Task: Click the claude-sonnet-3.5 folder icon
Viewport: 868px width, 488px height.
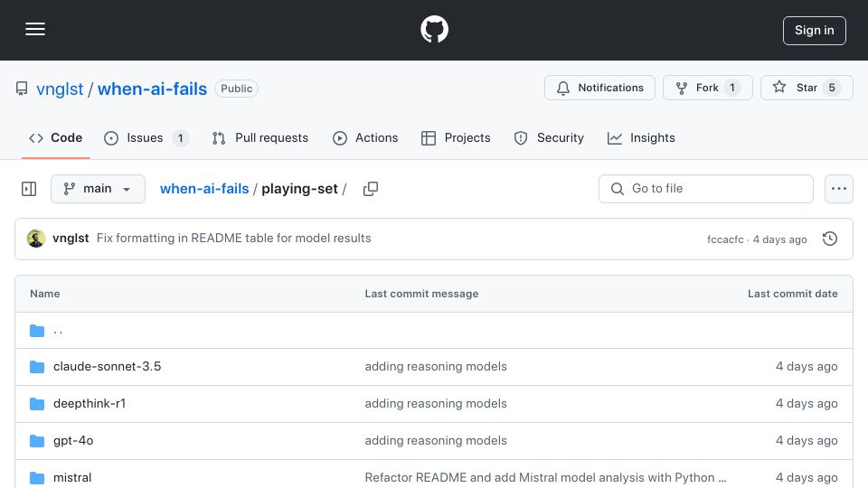Action: (x=37, y=367)
